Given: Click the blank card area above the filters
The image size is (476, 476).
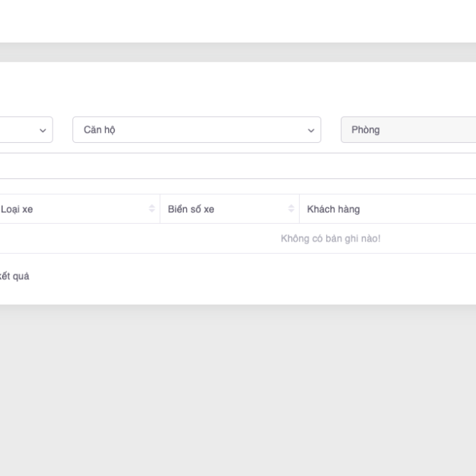Looking at the screenshot, I should tap(238, 89).
